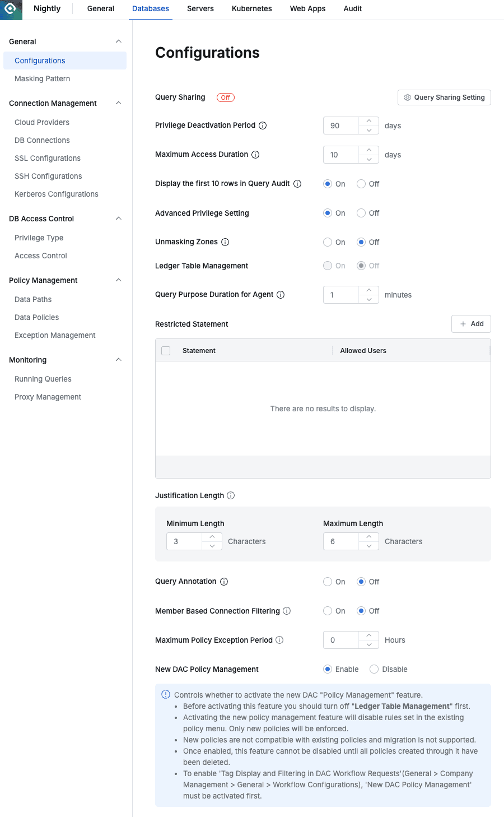504x817 pixels.
Task: Click info icon next to Maximum Access Duration
Action: click(255, 155)
